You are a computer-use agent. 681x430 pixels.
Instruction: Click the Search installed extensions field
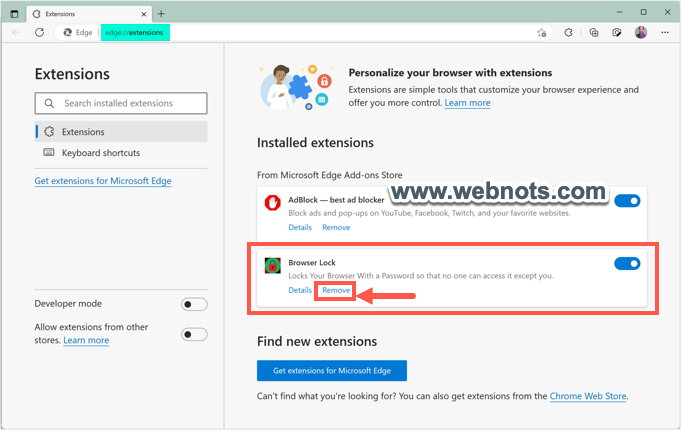[120, 103]
